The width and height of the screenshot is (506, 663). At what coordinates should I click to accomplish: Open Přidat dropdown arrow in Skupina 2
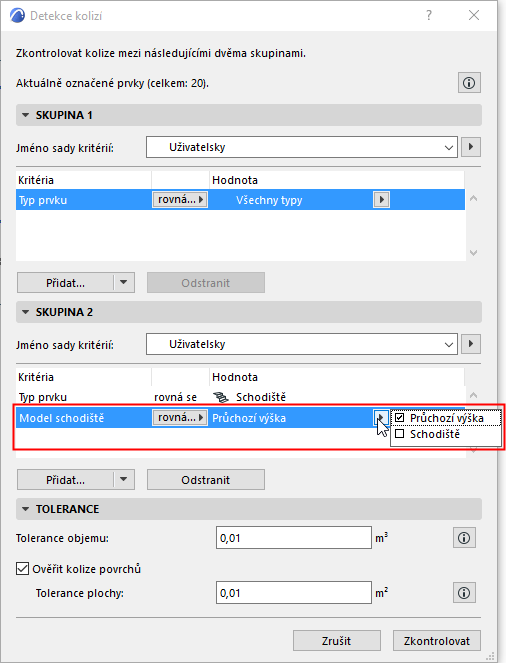(x=123, y=479)
